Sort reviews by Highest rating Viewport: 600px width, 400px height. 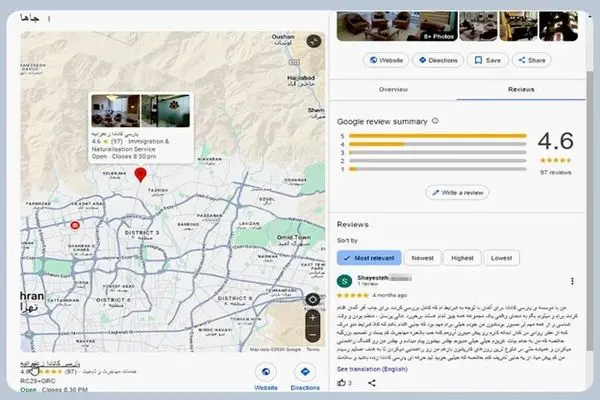(462, 258)
